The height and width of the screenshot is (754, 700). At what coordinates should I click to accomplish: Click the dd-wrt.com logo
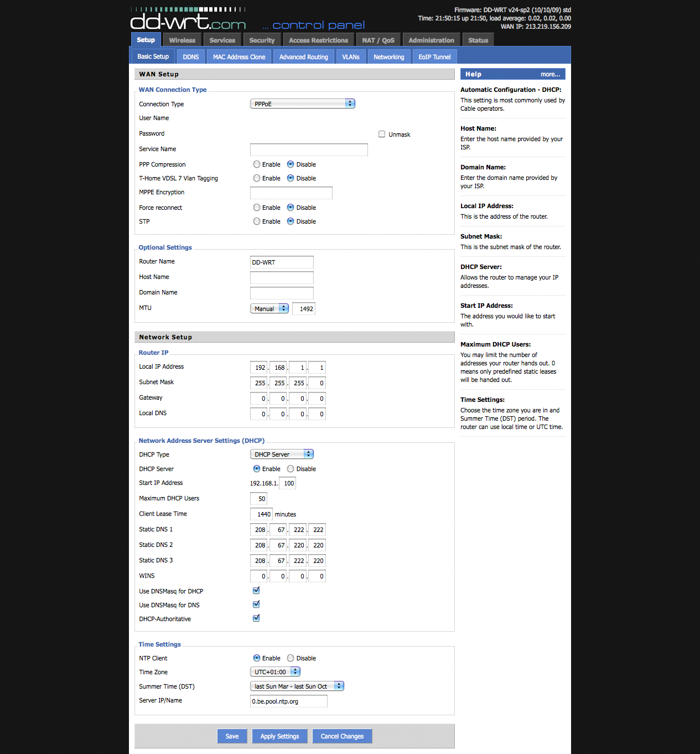pyautogui.click(x=188, y=22)
